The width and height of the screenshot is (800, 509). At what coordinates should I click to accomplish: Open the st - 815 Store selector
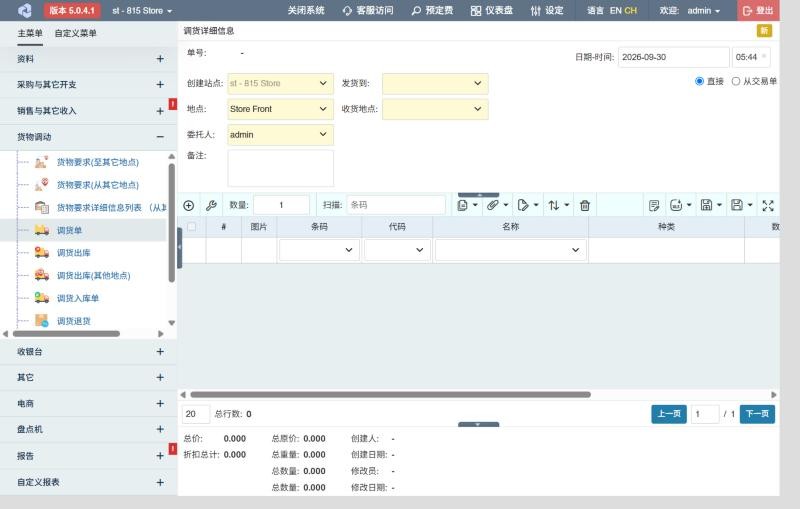click(142, 10)
